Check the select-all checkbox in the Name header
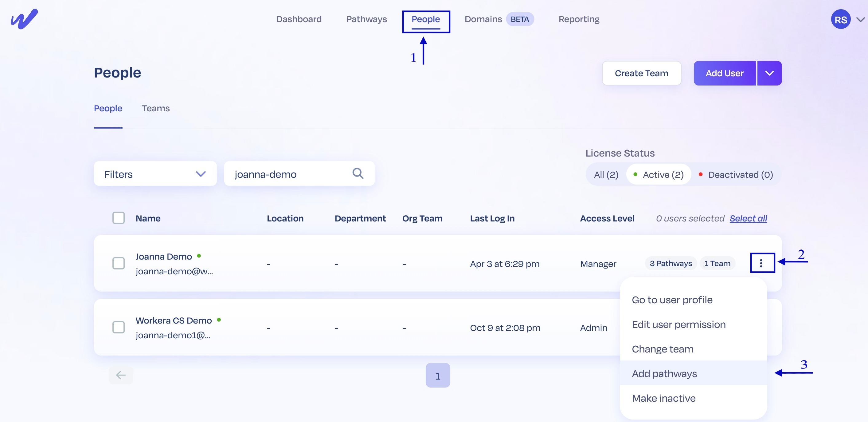The width and height of the screenshot is (868, 422). [119, 218]
